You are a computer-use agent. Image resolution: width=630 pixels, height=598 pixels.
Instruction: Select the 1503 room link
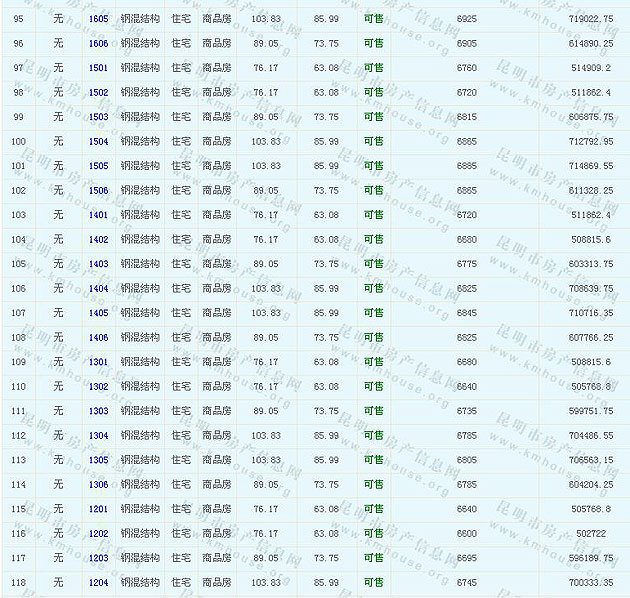point(98,117)
